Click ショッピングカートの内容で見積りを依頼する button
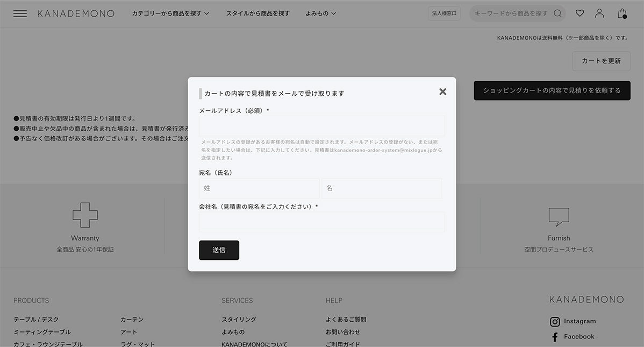Image resolution: width=644 pixels, height=347 pixels. pos(552,90)
